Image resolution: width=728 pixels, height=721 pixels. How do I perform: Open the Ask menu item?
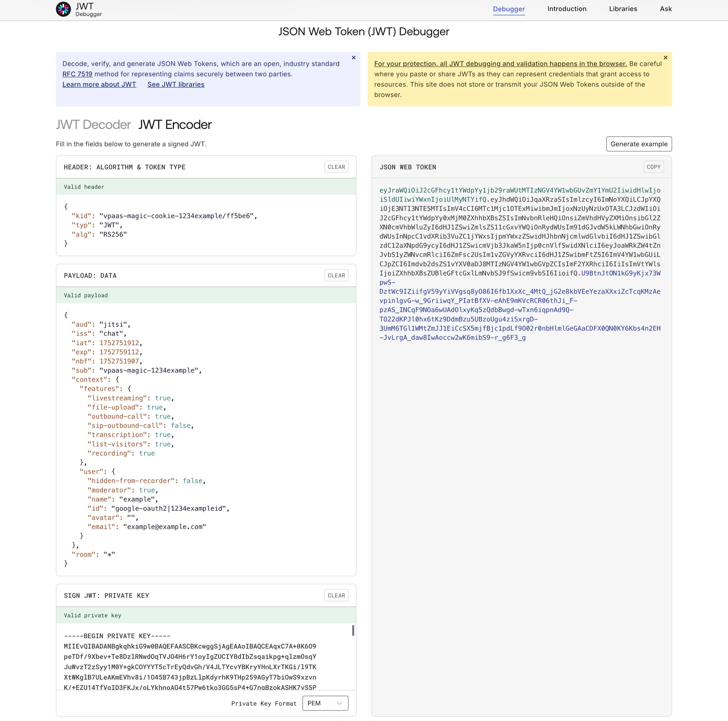pos(666,9)
